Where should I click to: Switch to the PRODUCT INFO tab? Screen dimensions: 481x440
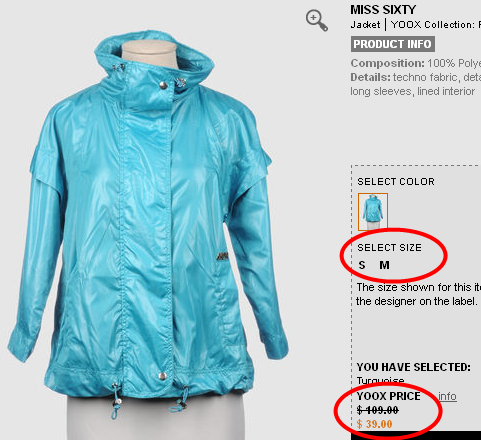tap(393, 44)
